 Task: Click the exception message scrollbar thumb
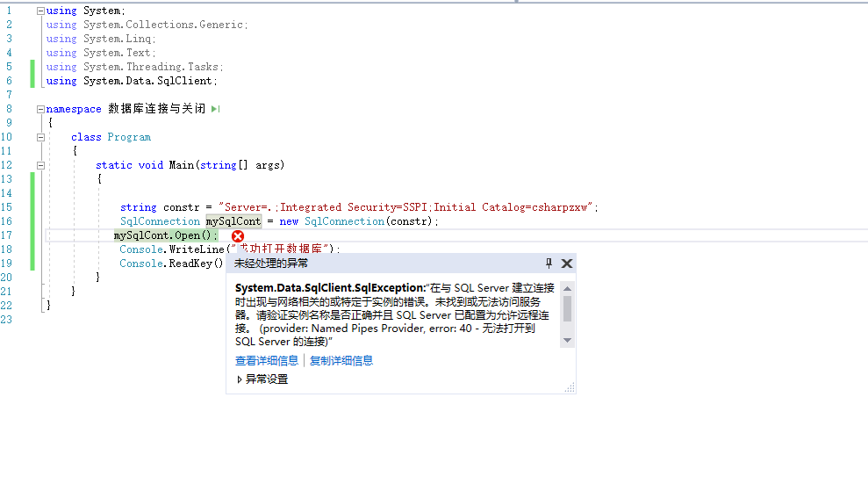click(x=568, y=309)
